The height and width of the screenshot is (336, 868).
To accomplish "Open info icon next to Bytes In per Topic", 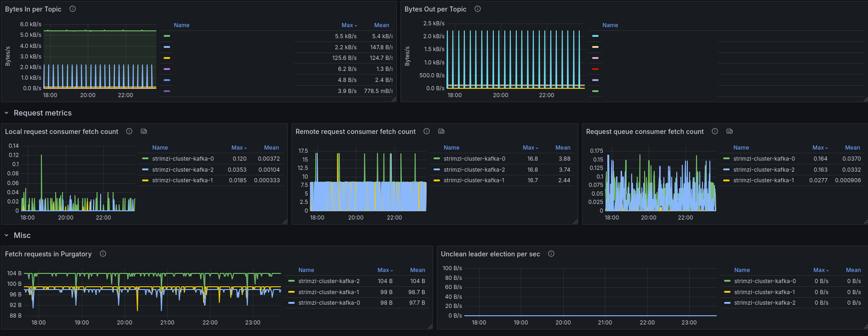I will pyautogui.click(x=73, y=9).
